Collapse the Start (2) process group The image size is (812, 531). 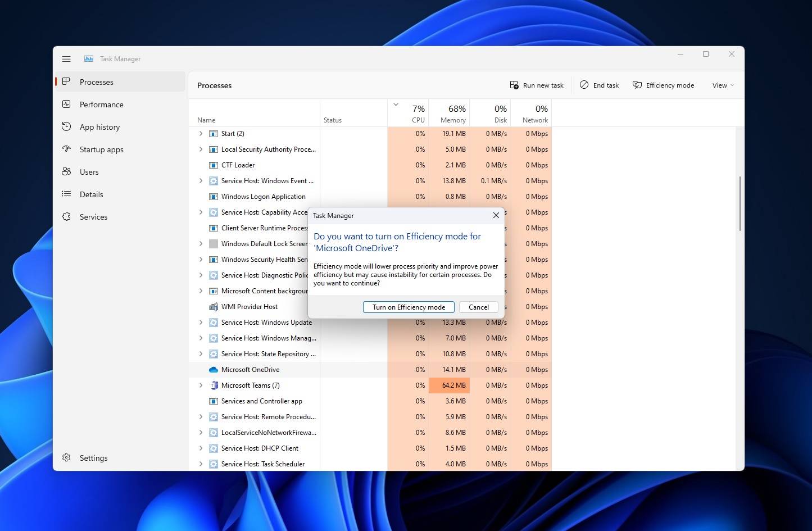coord(201,133)
